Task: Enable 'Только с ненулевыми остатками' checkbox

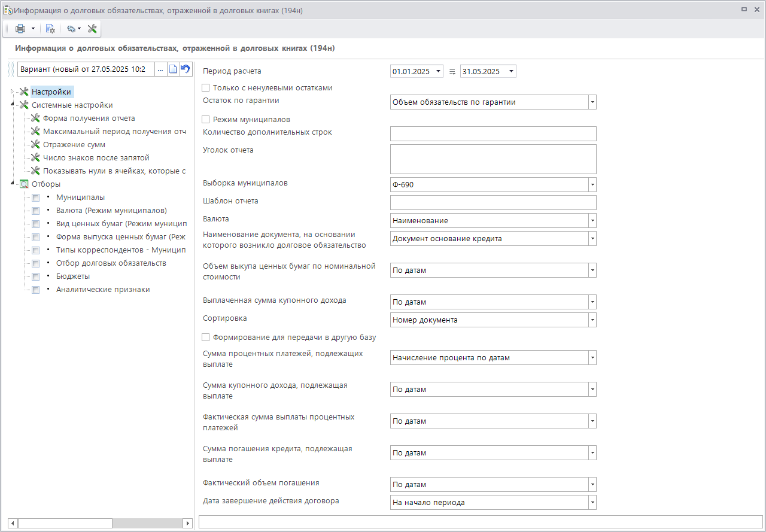Action: click(x=206, y=88)
